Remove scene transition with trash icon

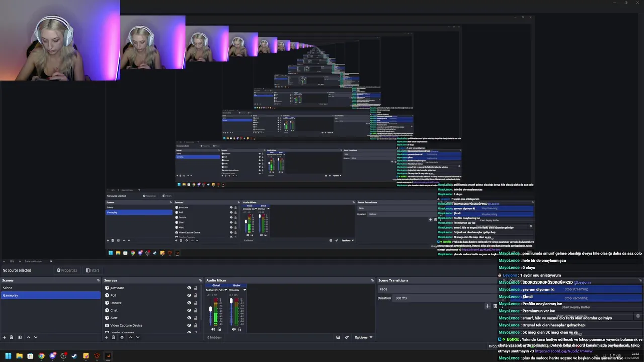pos(495,306)
